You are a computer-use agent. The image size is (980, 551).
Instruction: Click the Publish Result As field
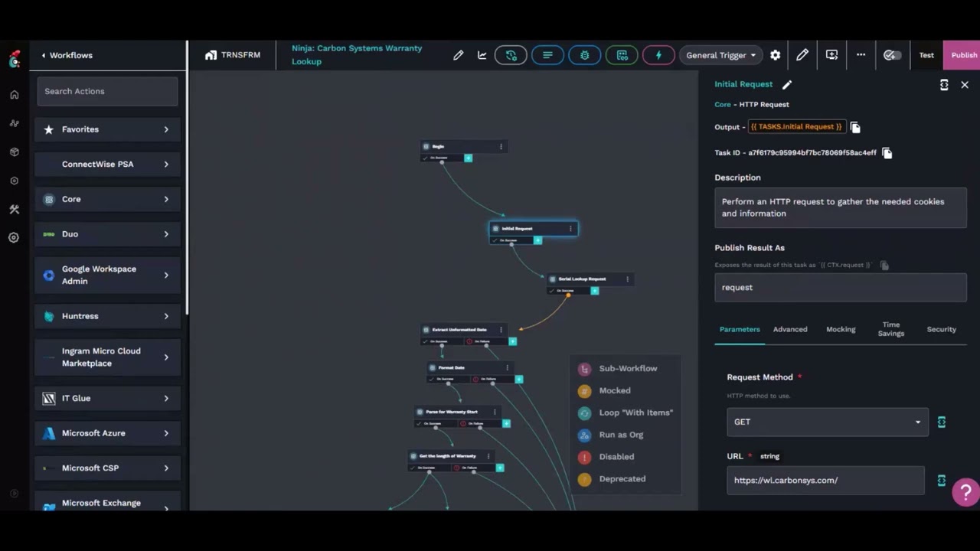(841, 288)
